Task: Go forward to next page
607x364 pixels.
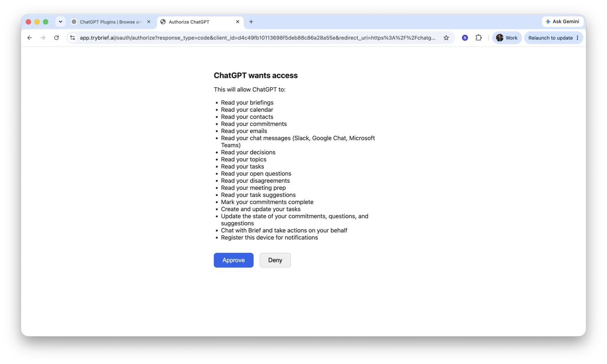Action: point(43,38)
